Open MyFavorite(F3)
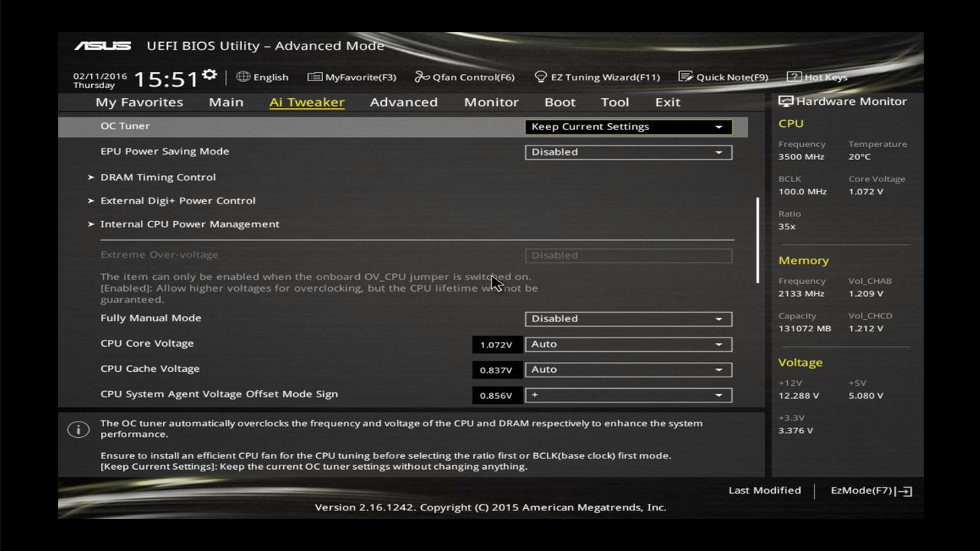 352,77
